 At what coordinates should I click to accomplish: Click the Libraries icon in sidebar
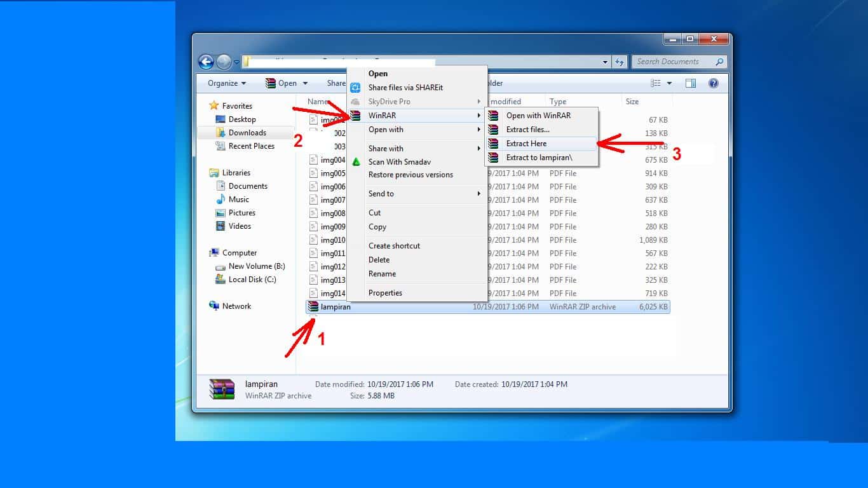click(x=214, y=173)
